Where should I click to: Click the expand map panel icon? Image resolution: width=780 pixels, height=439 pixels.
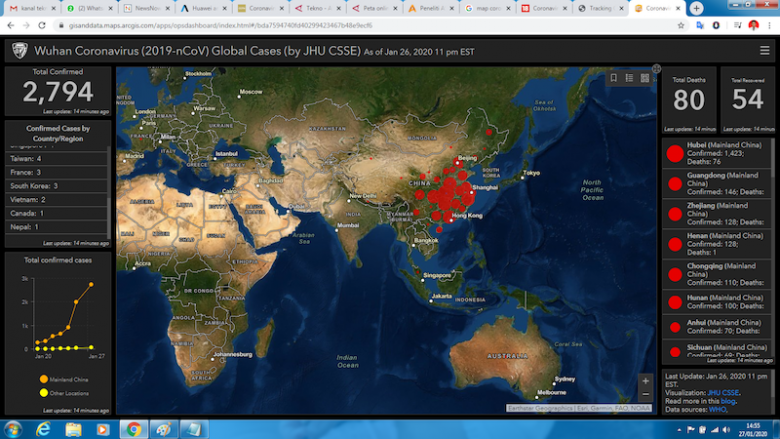(x=656, y=68)
